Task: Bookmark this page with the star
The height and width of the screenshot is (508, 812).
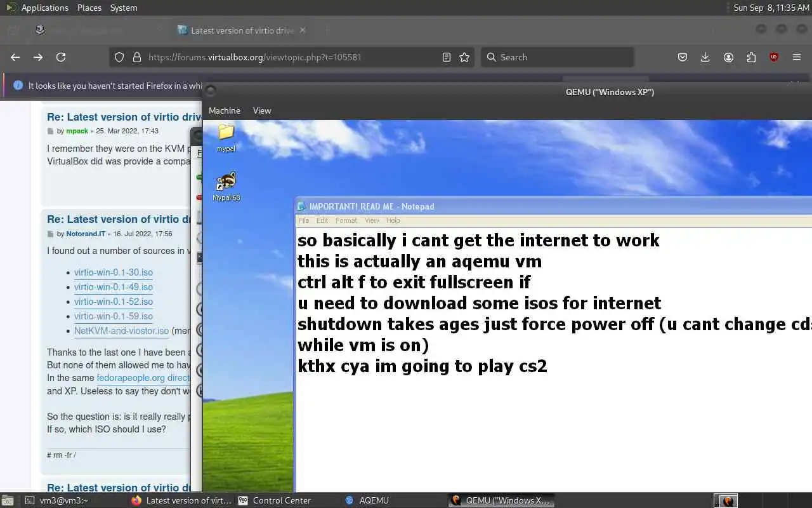Action: 464,57
